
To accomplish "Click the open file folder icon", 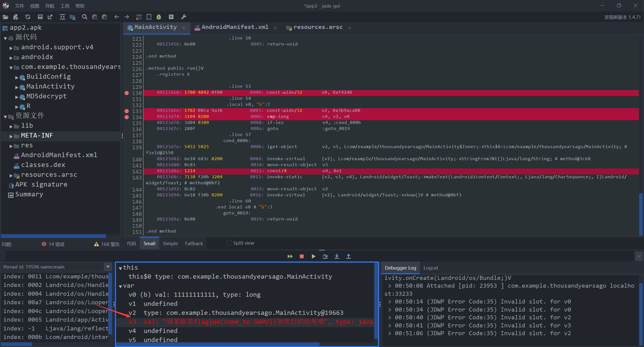I will click(x=6, y=17).
